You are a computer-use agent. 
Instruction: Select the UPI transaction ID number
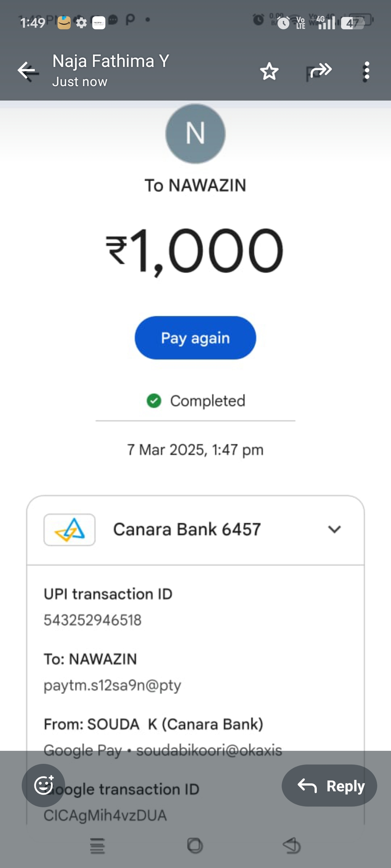[93, 620]
